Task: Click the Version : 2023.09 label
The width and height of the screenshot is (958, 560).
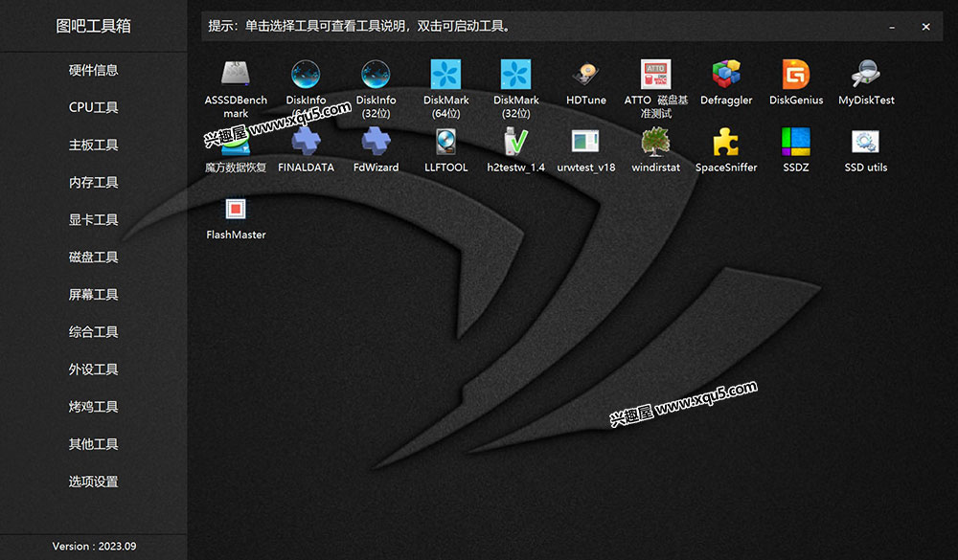Action: click(x=94, y=546)
